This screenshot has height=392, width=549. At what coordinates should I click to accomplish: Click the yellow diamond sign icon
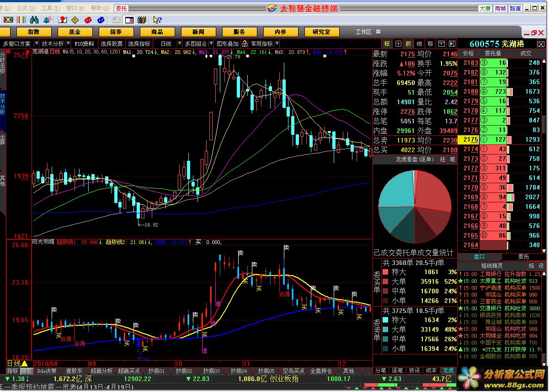click(75, 20)
